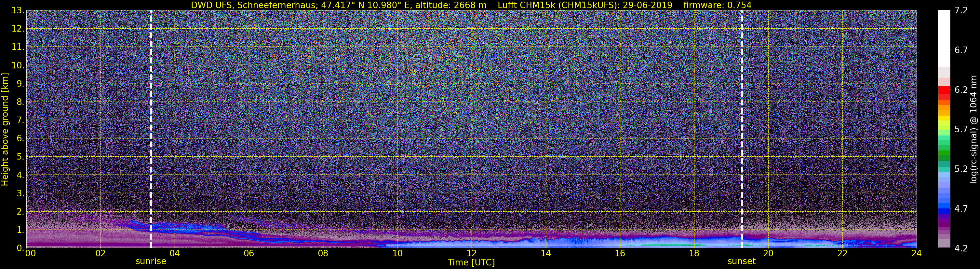Click the time tick label '00'

(31, 254)
